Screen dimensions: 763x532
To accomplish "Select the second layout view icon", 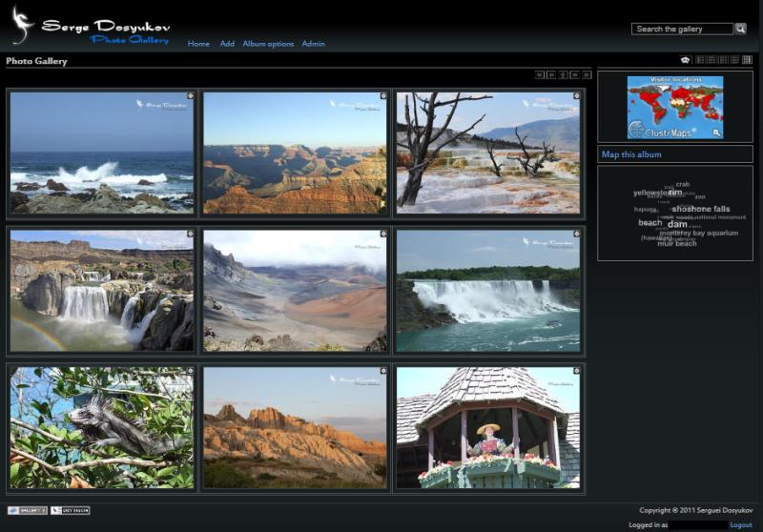I will pos(711,60).
